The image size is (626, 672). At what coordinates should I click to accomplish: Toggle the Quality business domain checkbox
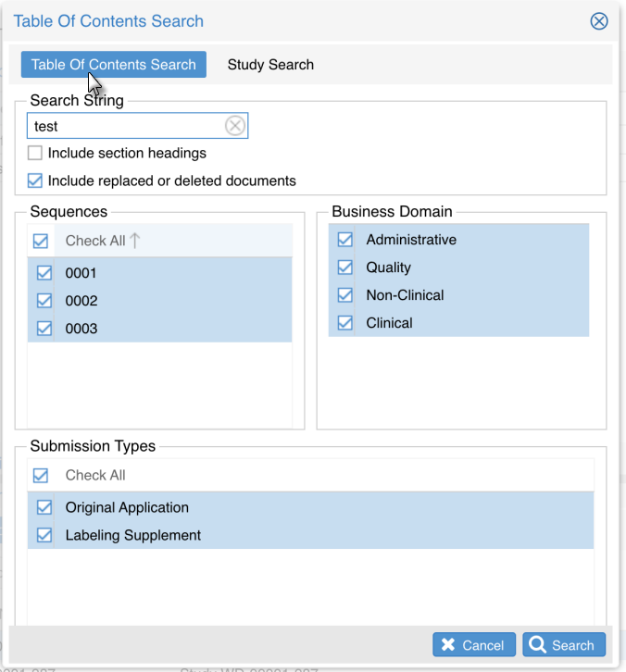click(345, 268)
